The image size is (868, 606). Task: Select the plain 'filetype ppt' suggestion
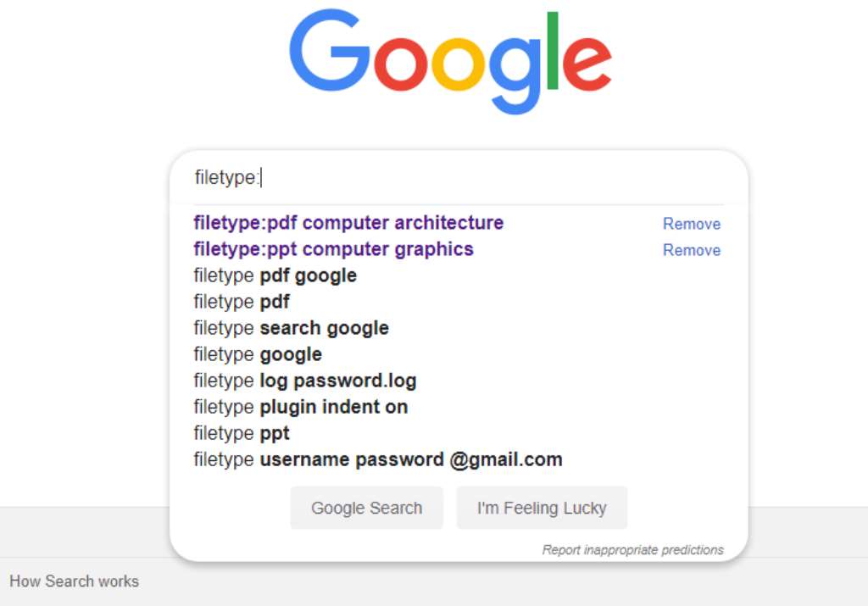pos(242,433)
